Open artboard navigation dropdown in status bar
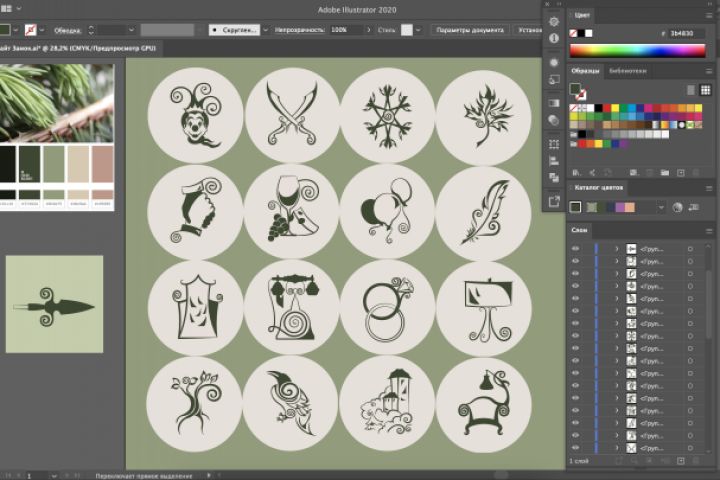 [x=54, y=476]
